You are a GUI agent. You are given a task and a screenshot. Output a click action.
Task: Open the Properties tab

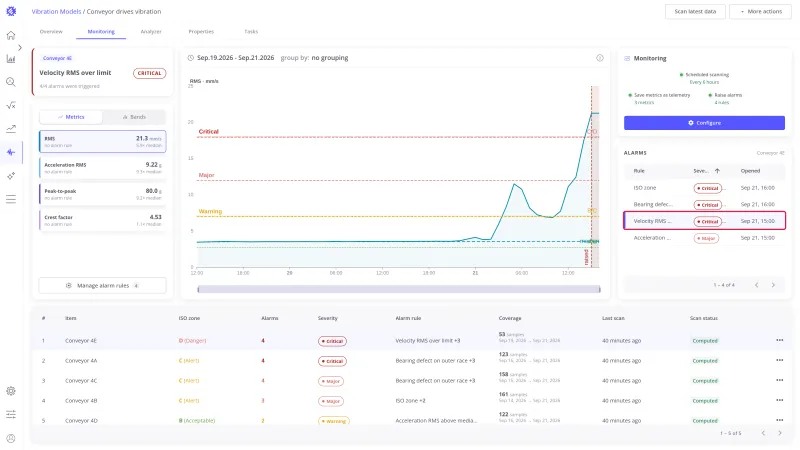pos(201,32)
